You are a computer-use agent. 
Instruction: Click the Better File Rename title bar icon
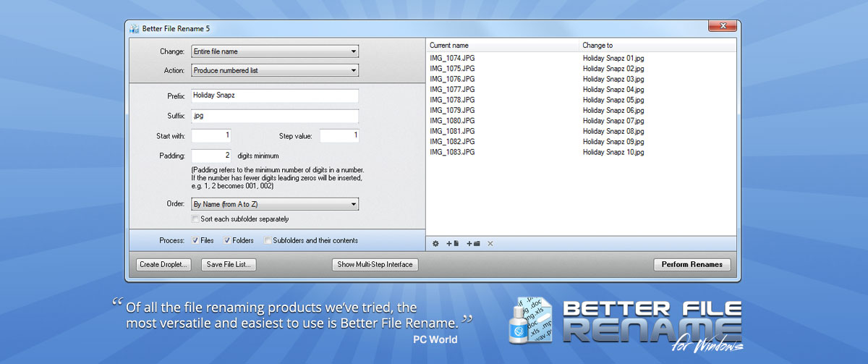(x=135, y=29)
